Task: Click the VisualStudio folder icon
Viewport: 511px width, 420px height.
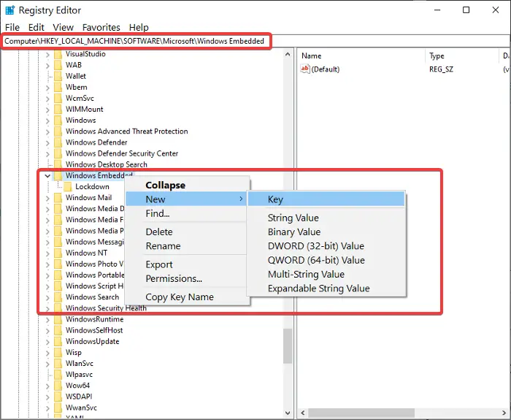Action: pyautogui.click(x=58, y=54)
